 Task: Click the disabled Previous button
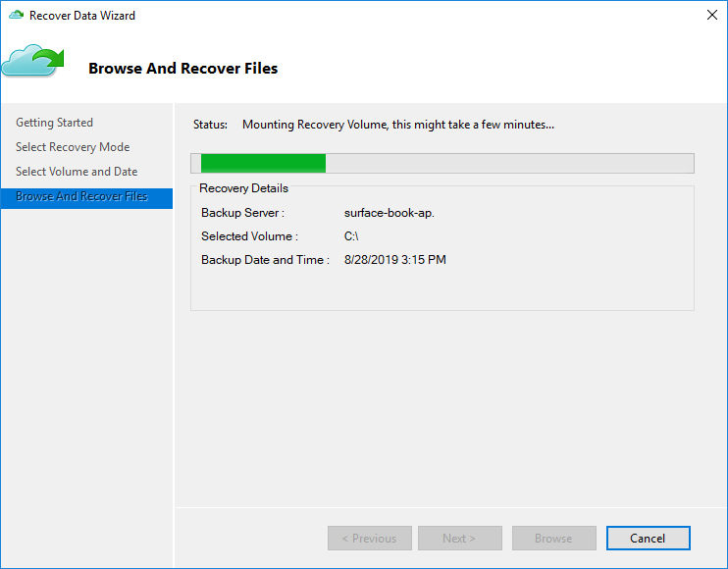pyautogui.click(x=369, y=539)
